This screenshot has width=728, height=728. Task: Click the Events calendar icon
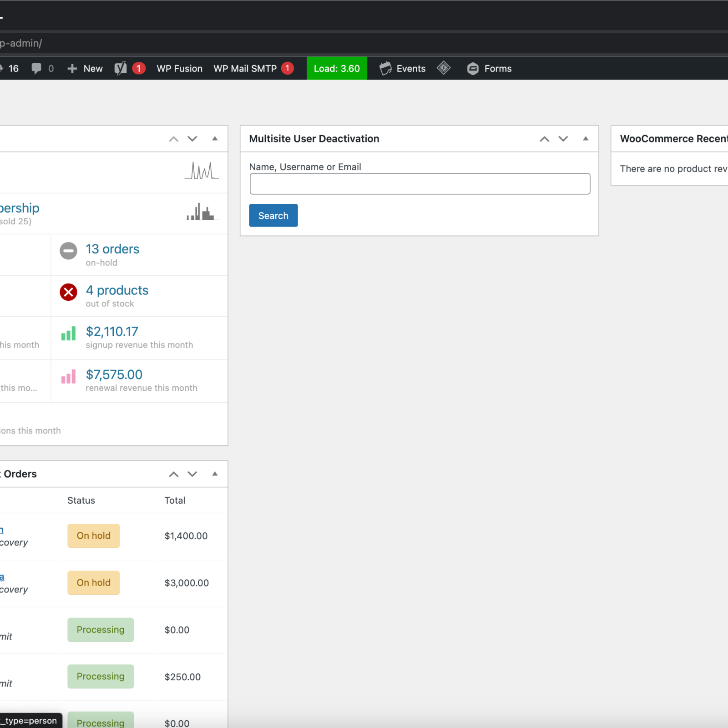tap(385, 68)
